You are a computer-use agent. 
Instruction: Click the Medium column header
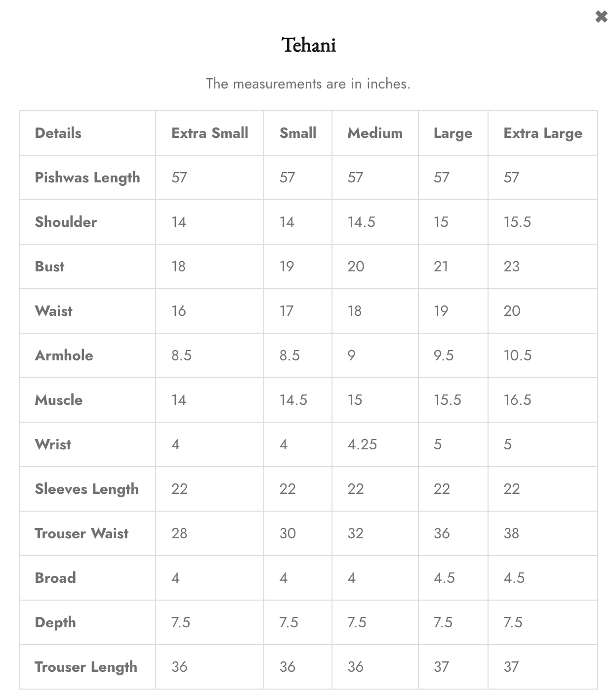coord(375,133)
